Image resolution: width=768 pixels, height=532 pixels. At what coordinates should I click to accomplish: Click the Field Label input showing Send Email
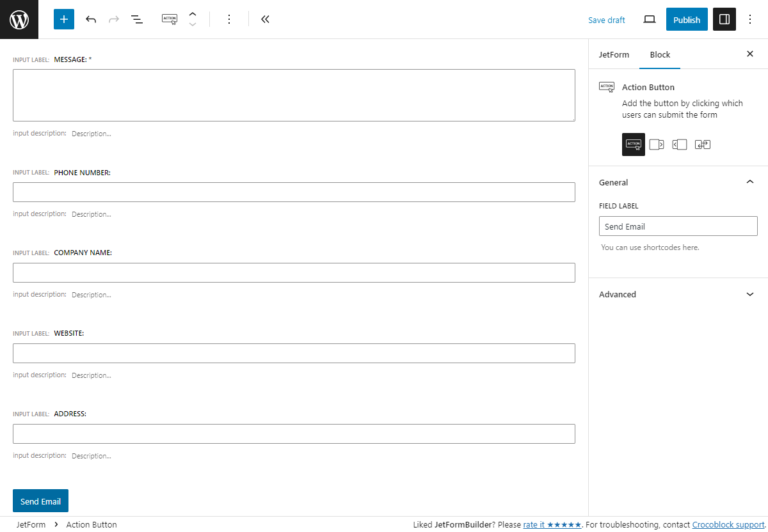coord(678,226)
